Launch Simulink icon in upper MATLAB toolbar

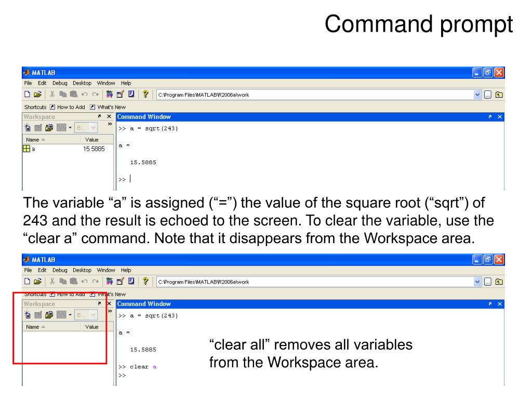(109, 95)
